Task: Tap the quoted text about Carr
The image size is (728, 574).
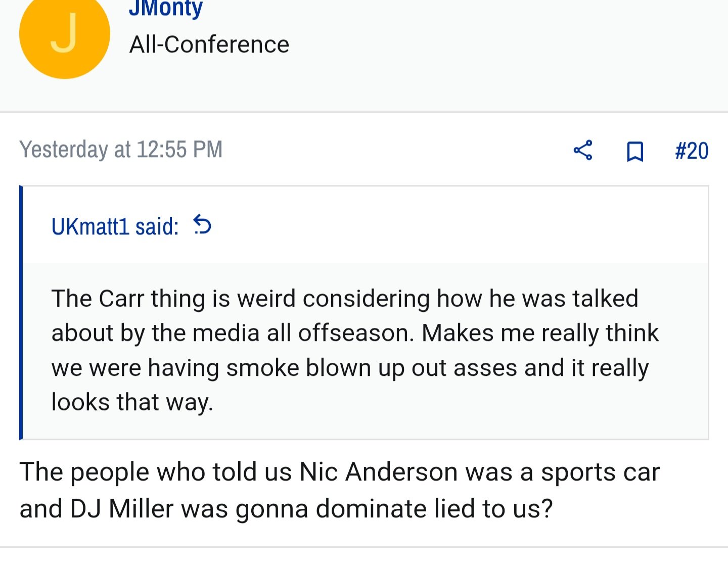Action: point(355,350)
